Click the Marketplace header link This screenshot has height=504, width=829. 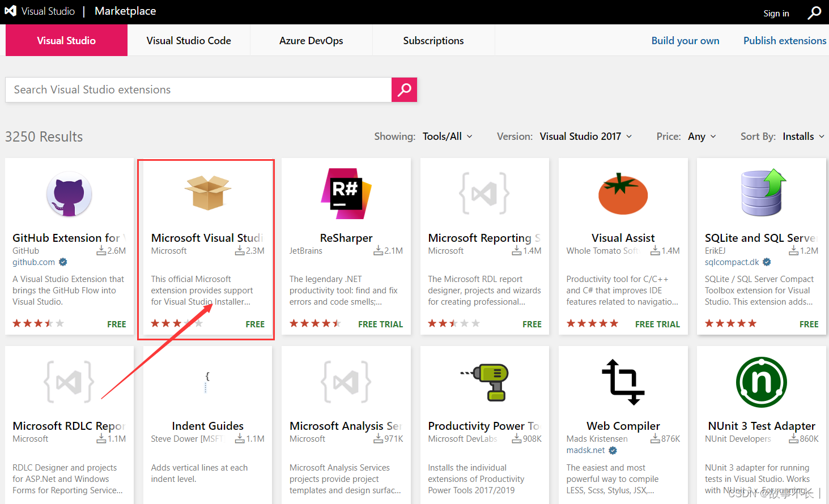[x=125, y=11]
